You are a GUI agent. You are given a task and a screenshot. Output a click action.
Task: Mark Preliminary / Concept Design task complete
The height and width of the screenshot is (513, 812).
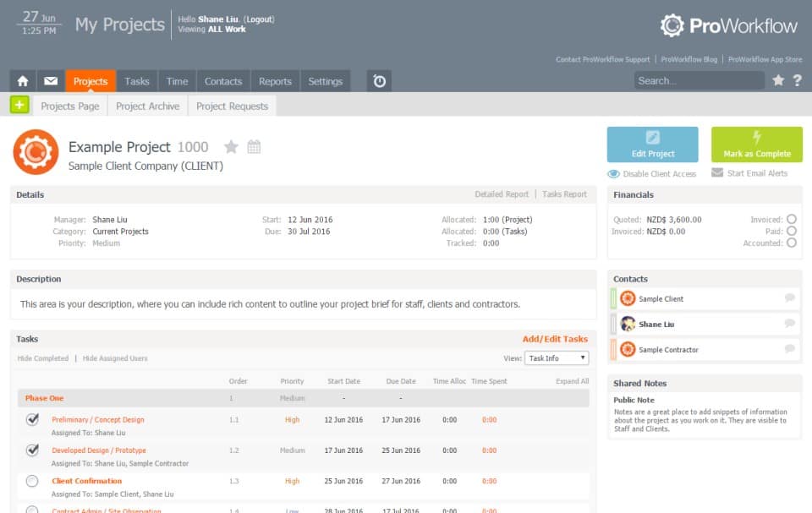(x=30, y=418)
